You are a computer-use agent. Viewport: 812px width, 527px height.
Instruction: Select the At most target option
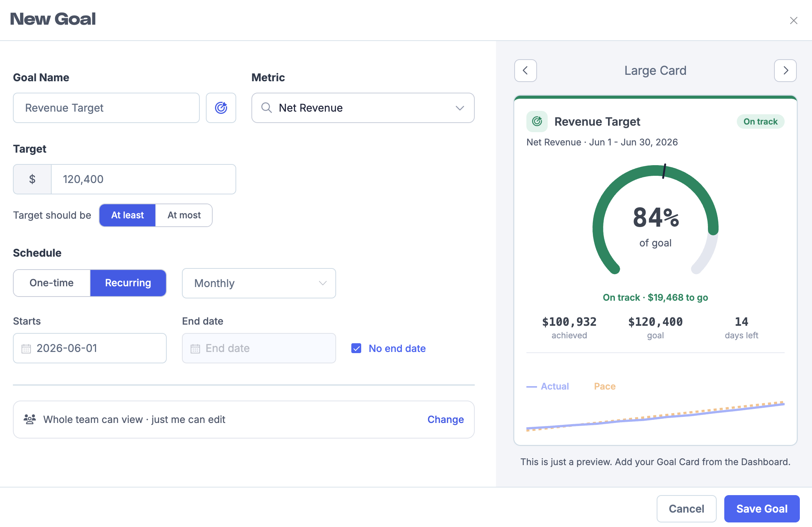coord(184,215)
